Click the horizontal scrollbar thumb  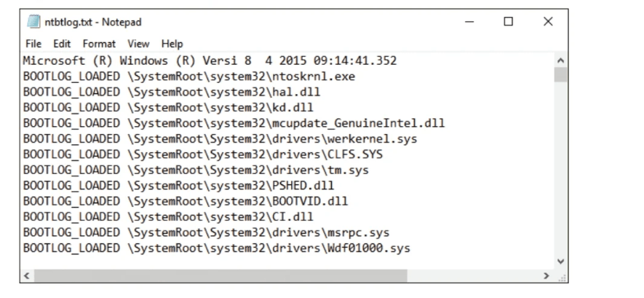click(220, 276)
